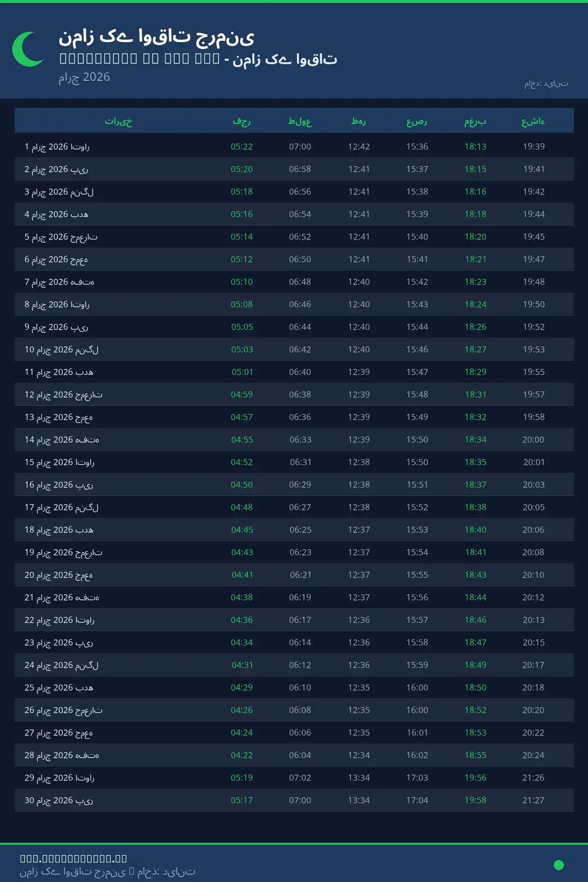Click the Fajr (فجر) column header
The height and width of the screenshot is (882, 588).
242,121
